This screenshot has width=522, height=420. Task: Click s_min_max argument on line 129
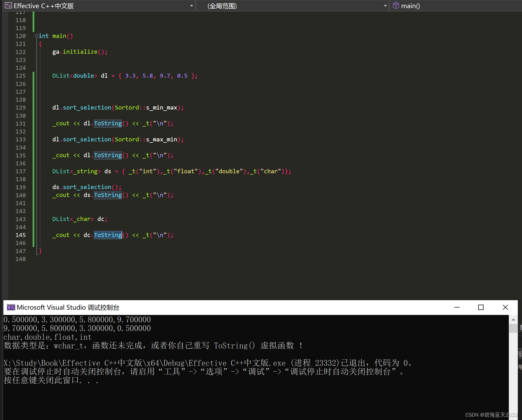tap(161, 107)
